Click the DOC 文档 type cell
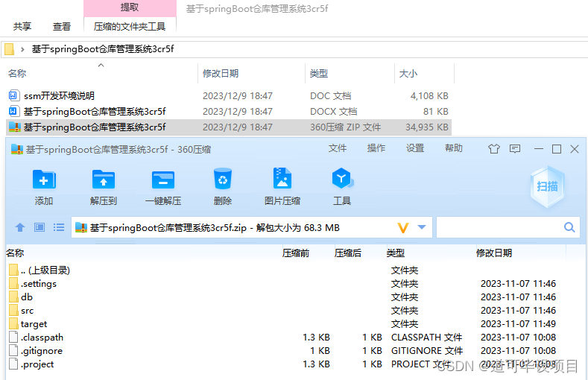This screenshot has width=588, height=380. click(x=330, y=95)
